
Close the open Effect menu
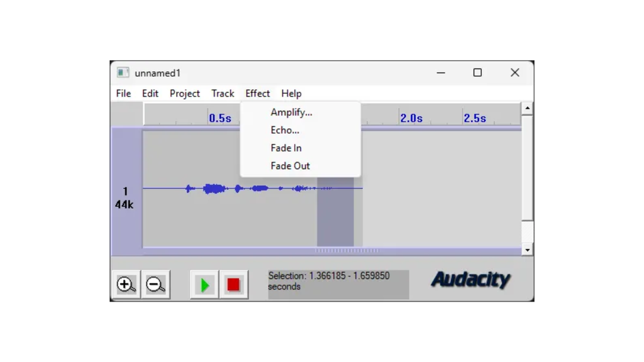click(x=257, y=94)
